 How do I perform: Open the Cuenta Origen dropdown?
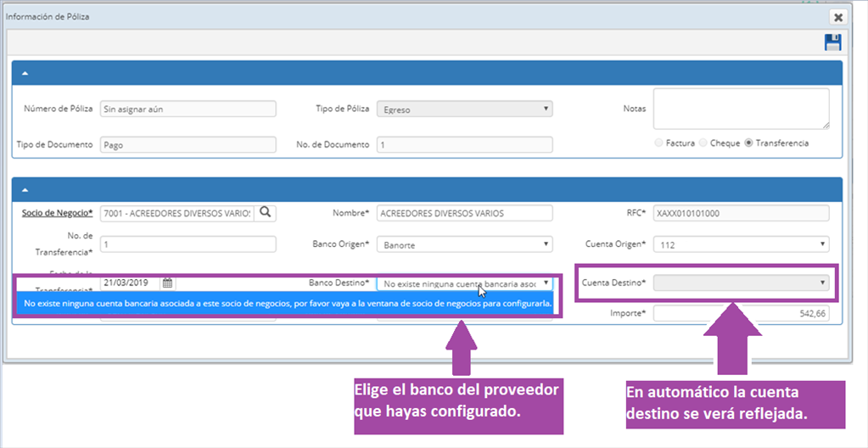coord(742,244)
